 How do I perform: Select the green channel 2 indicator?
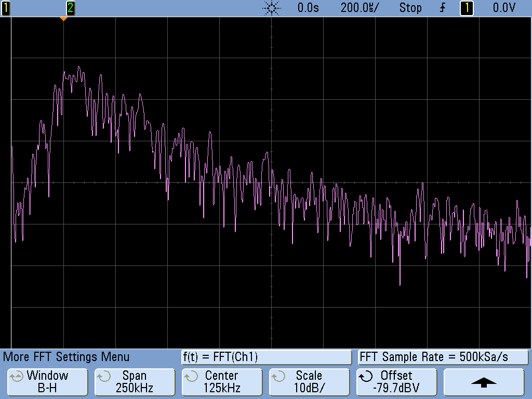point(71,8)
